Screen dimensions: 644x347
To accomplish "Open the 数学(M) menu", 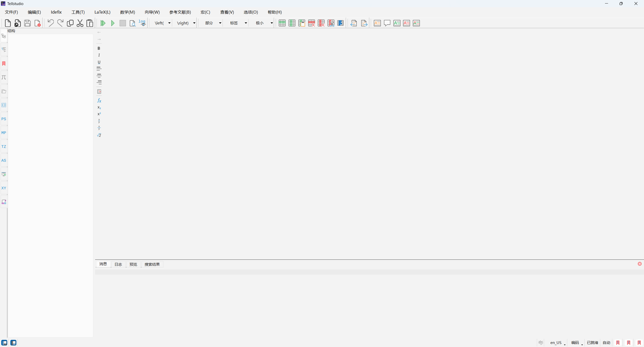I will click(x=128, y=12).
